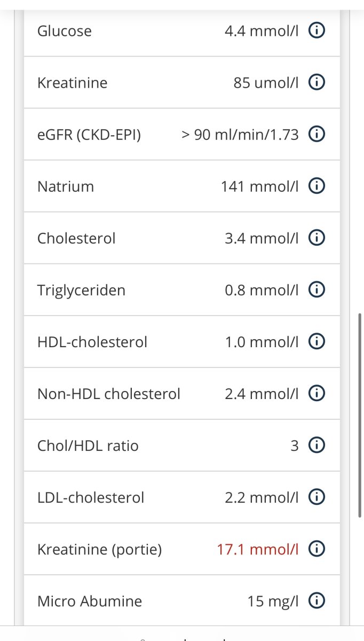Show info for Chol/HDL ratio
Image resolution: width=364 pixels, height=641 pixels.
pyautogui.click(x=317, y=445)
